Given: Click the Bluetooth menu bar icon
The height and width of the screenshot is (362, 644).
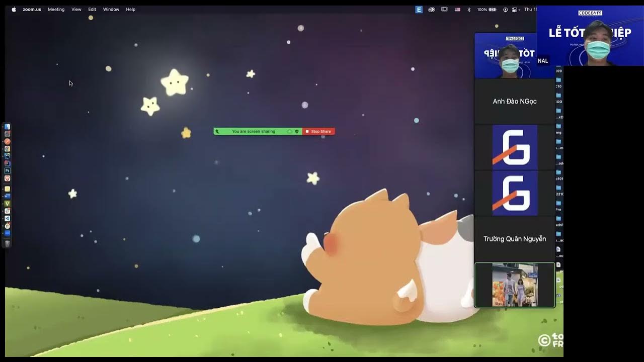Looking at the screenshot, I should click(469, 9).
